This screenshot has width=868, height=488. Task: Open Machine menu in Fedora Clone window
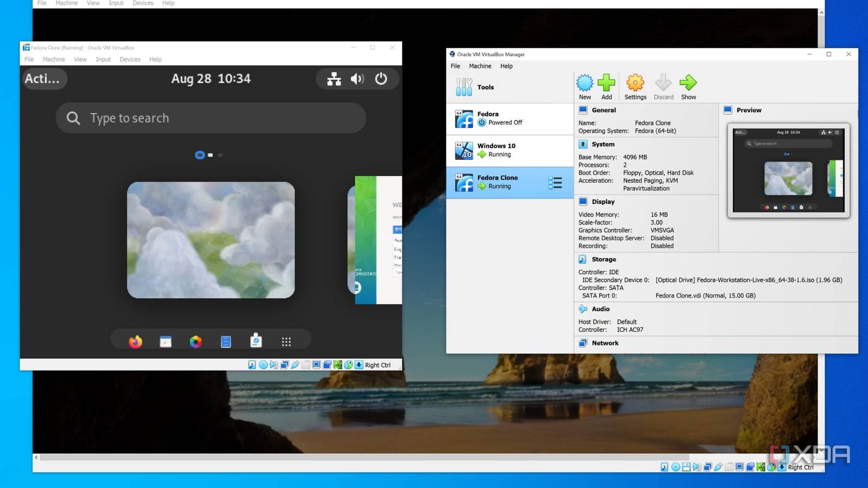tap(54, 59)
